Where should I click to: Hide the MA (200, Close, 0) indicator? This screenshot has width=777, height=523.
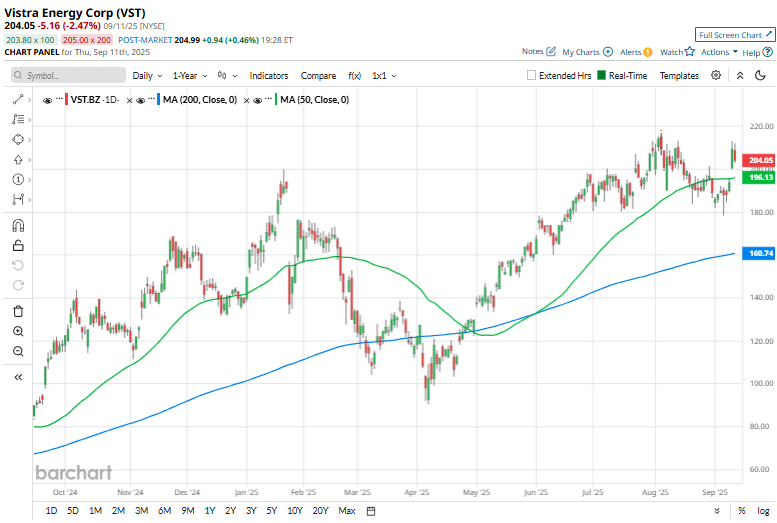pos(140,101)
